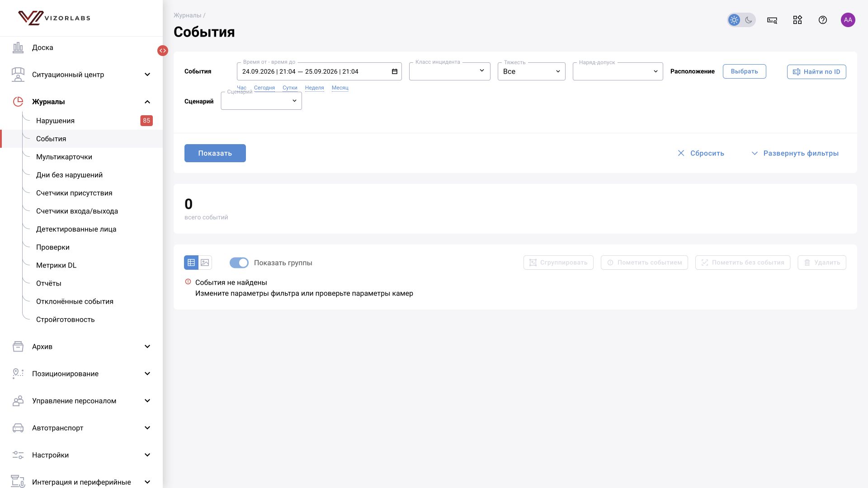Switch to image gallery view icon
The image size is (868, 488).
205,263
